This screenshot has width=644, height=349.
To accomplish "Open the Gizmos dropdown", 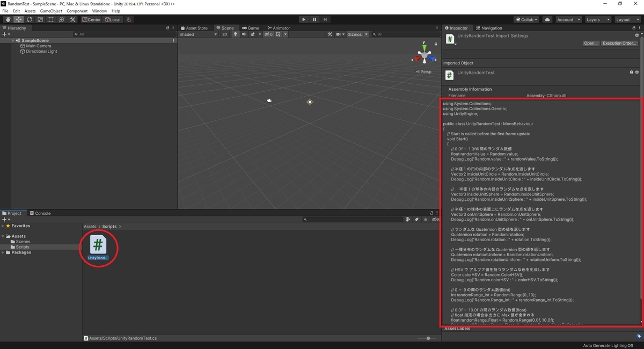I will pos(357,34).
